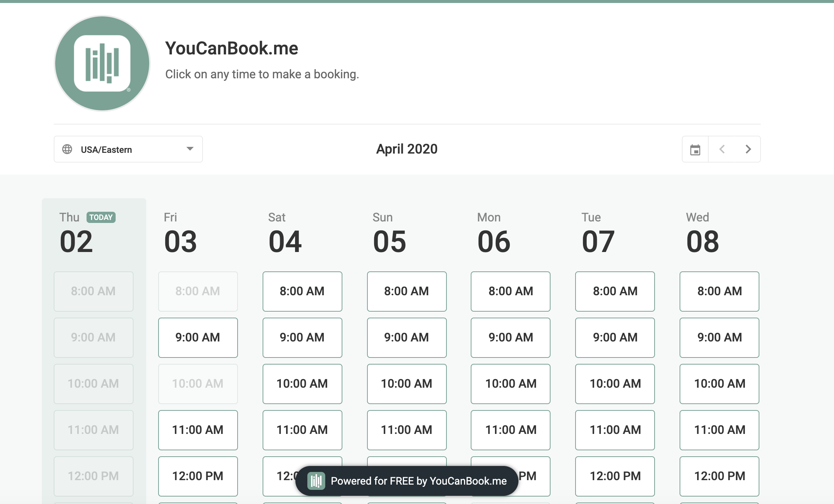Select Friday 03 12:00 PM slot
Screen dimensions: 834x504
[198, 476]
